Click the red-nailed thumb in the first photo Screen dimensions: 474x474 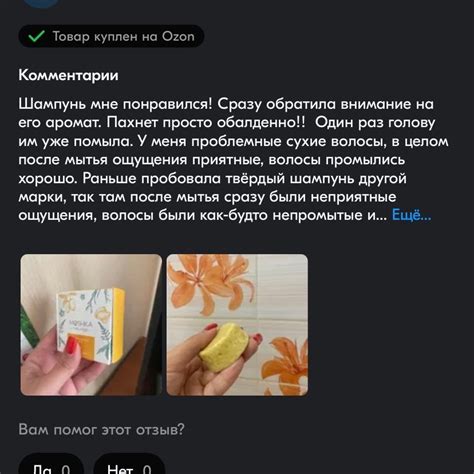(71, 344)
